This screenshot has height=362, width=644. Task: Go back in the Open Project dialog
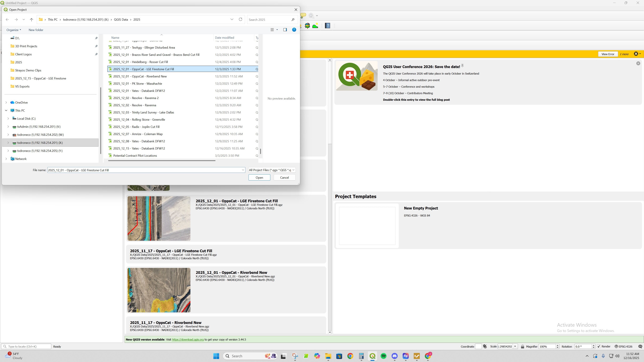coord(7,19)
